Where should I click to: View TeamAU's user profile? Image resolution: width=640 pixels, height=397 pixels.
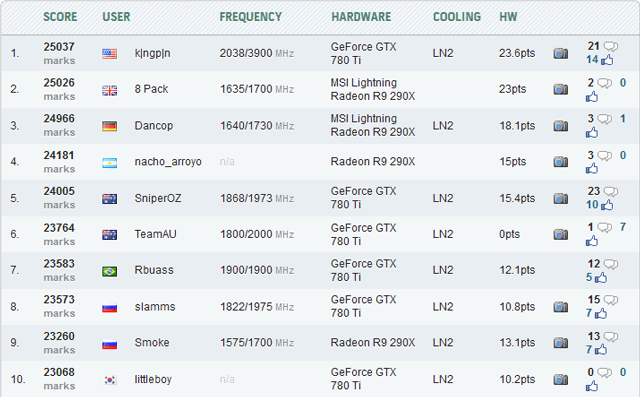[156, 234]
